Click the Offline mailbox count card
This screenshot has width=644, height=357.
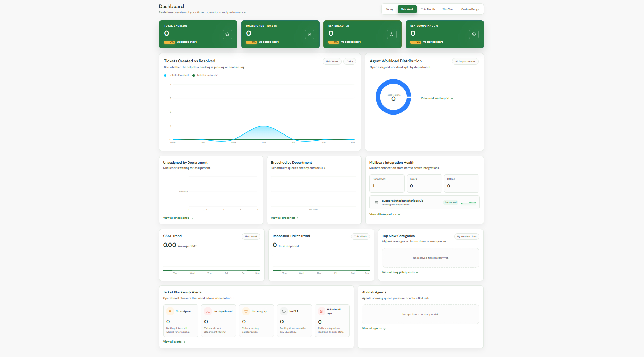[462, 183]
